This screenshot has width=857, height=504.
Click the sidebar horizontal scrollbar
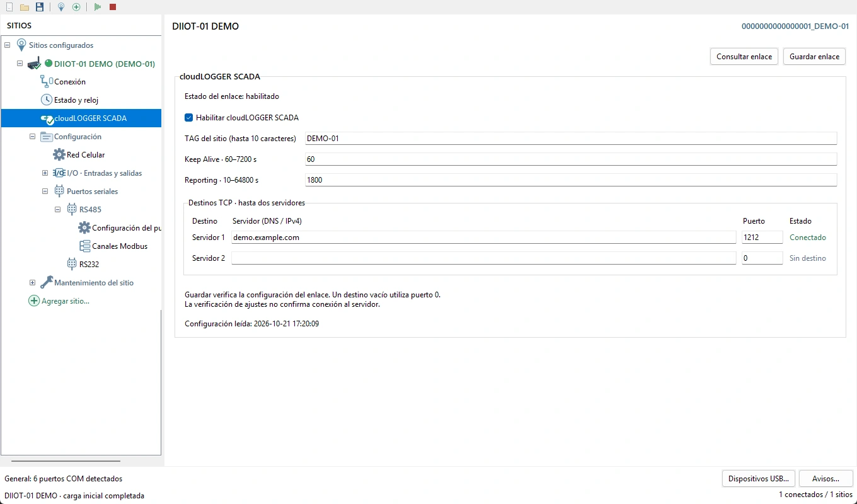tap(66, 462)
